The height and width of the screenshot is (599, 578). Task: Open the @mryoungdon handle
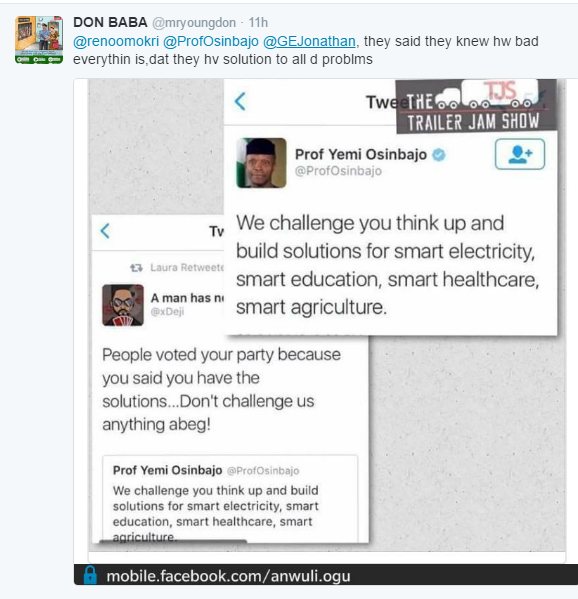194,23
